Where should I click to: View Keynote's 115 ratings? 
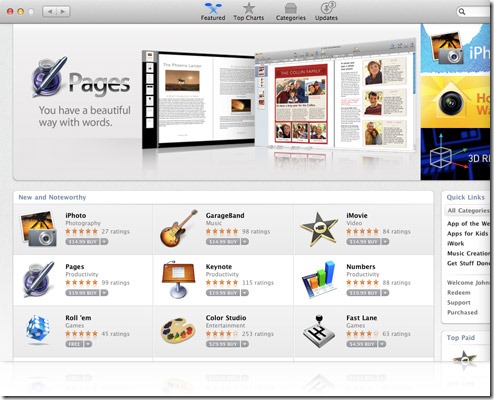tap(258, 283)
